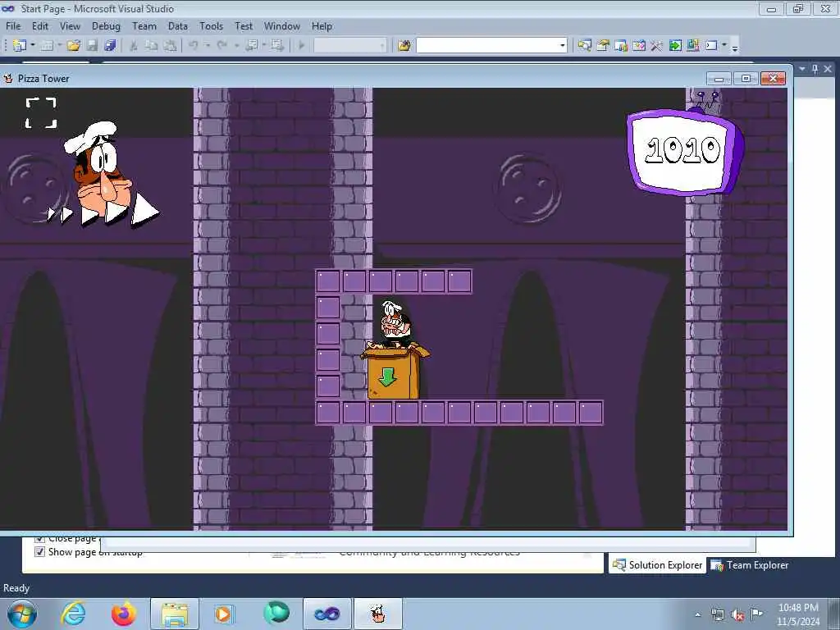Open Firefox from the taskbar
Screen dimensions: 840x630
click(x=123, y=614)
